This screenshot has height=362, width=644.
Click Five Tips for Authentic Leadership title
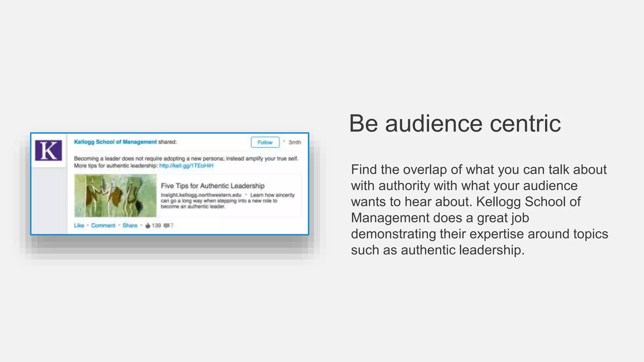(x=213, y=186)
